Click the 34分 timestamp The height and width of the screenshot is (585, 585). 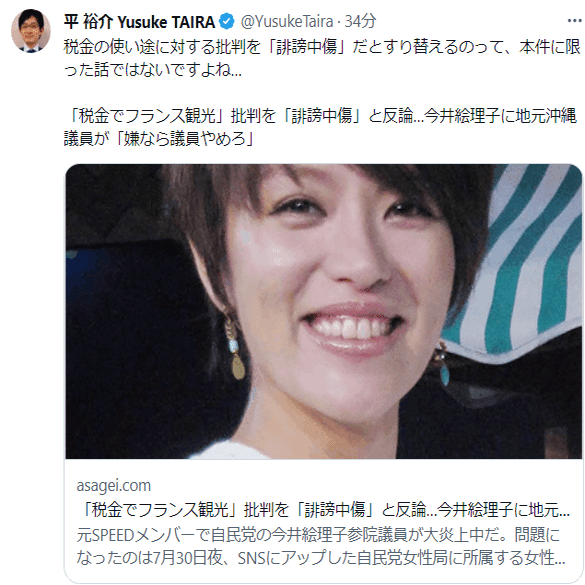[x=360, y=21]
